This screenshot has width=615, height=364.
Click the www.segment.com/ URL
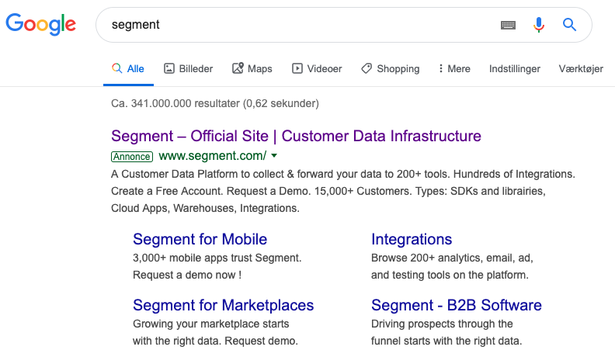click(x=213, y=155)
